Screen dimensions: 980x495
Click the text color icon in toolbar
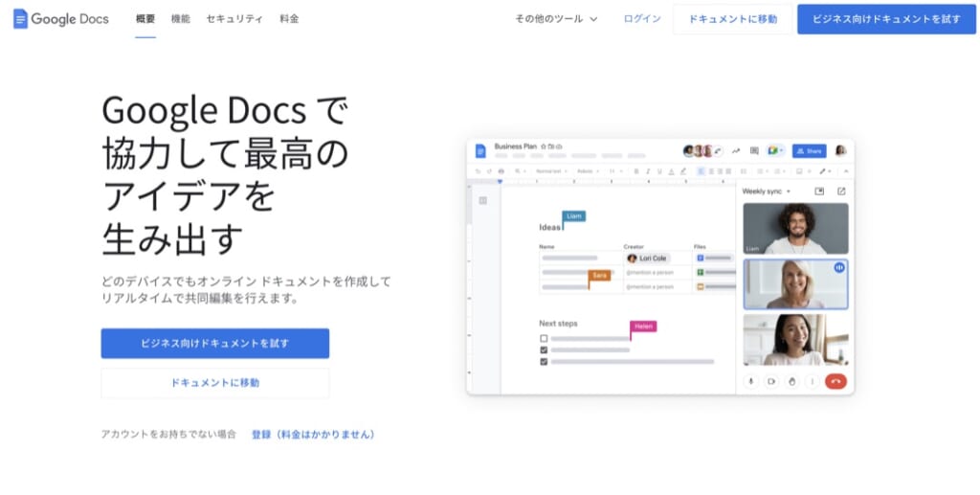[x=671, y=171]
